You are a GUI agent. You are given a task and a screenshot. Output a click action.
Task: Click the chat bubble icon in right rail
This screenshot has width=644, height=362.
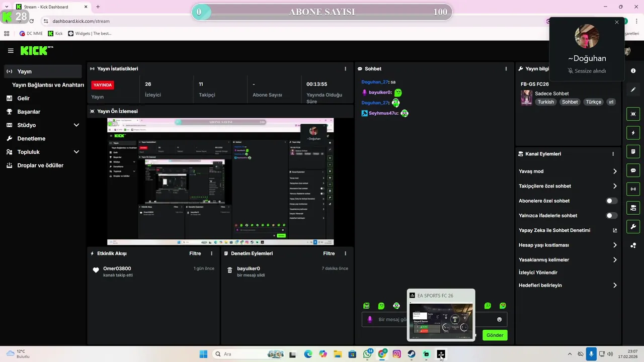point(633,170)
